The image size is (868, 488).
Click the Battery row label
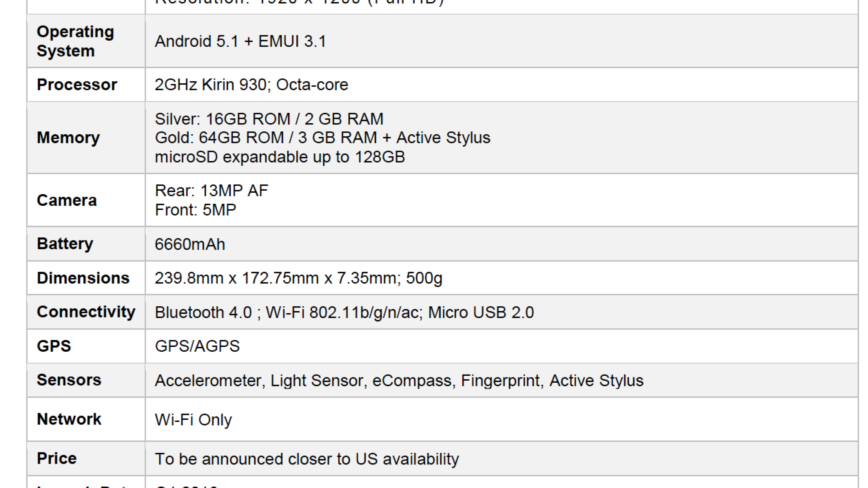click(65, 244)
